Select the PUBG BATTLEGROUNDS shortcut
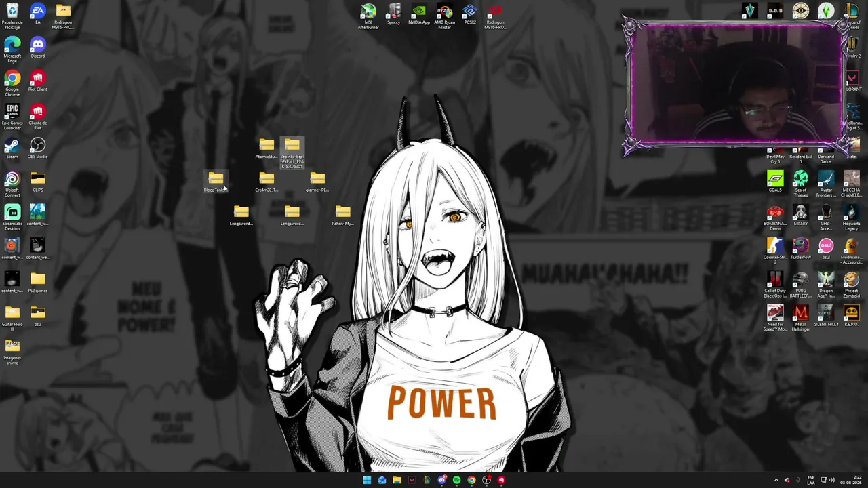 click(x=800, y=285)
